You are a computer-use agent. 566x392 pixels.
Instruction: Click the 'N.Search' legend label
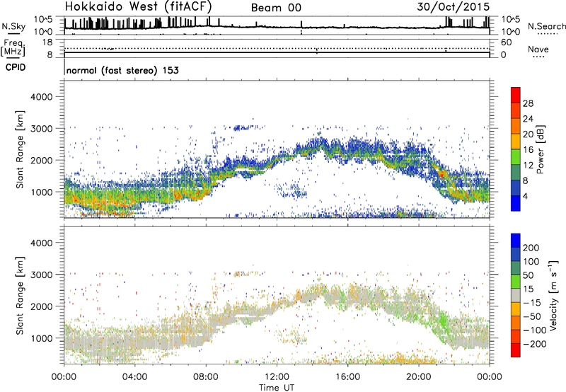tap(546, 26)
